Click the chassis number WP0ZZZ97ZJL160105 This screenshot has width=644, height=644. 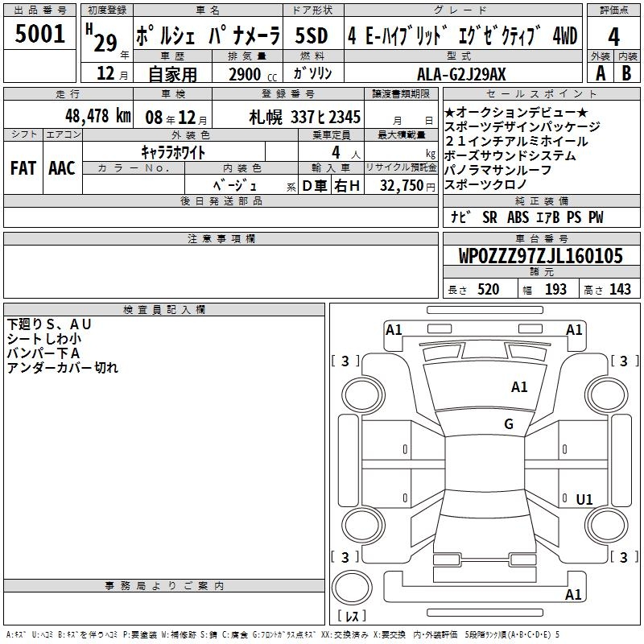(541, 256)
